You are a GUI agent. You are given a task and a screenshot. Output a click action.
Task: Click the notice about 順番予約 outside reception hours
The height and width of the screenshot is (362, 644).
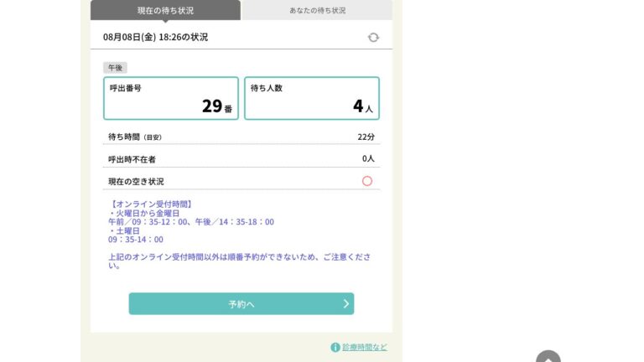tap(239, 261)
